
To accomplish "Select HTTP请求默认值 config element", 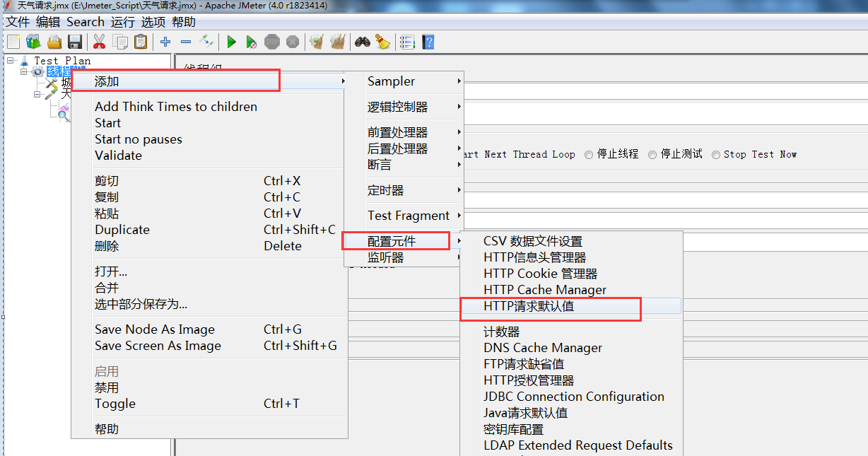I will point(571,306).
